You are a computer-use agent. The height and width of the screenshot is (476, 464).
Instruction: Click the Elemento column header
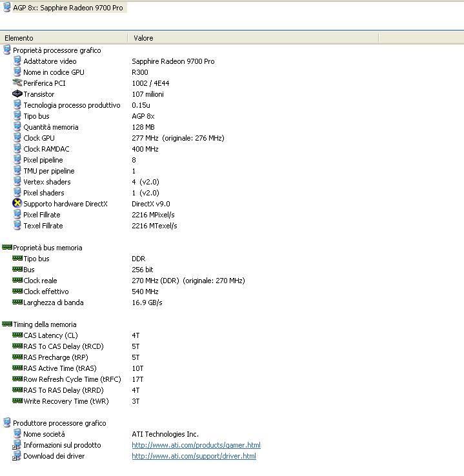[64, 38]
